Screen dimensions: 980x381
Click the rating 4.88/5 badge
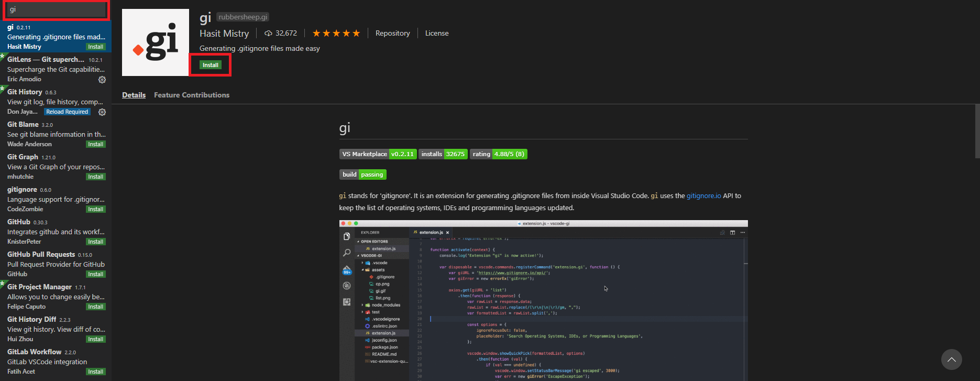tap(499, 154)
